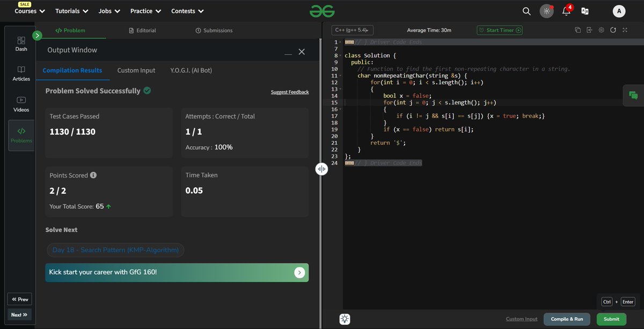The height and width of the screenshot is (329, 644).
Task: Open the language translate icon
Action: tap(585, 11)
